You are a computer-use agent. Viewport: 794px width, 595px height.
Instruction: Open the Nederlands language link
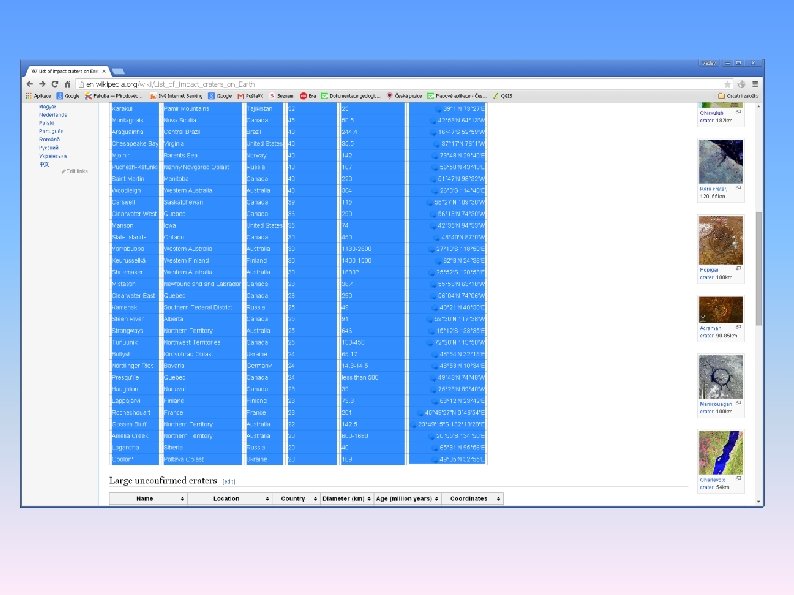pos(53,115)
